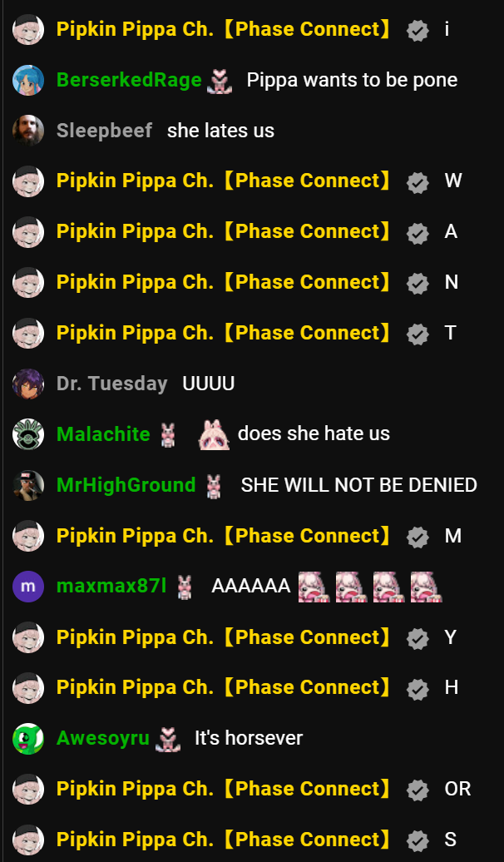
Task: Click Pipkin Pippa Ch. name on the 'OR' message
Action: tap(225, 789)
